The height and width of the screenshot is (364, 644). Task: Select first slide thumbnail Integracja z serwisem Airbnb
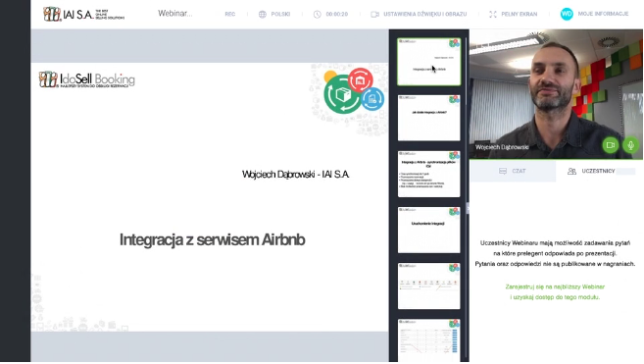428,62
